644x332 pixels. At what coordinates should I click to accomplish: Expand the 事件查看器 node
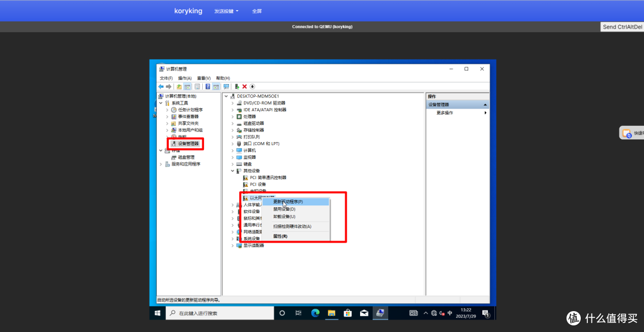167,116
